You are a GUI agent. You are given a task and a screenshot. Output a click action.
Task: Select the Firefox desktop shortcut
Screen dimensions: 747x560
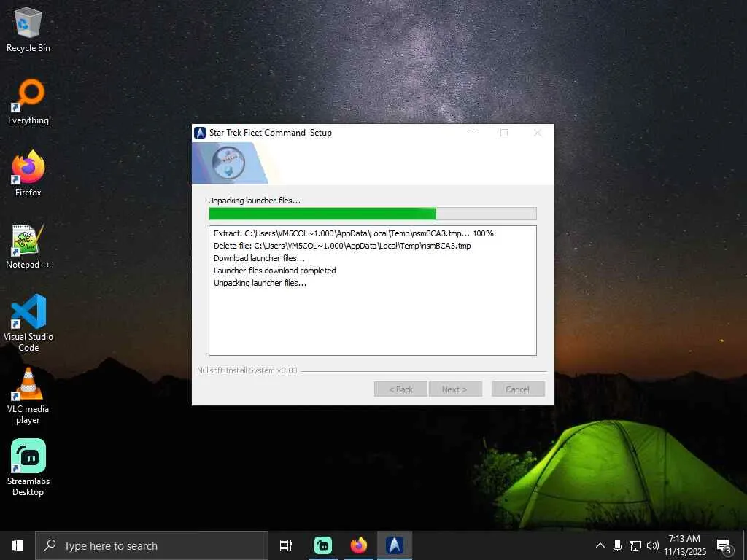(x=28, y=174)
